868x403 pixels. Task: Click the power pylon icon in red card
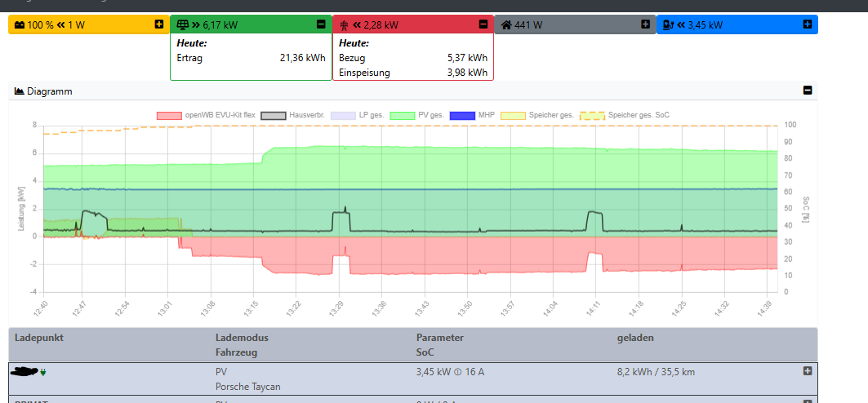(344, 25)
